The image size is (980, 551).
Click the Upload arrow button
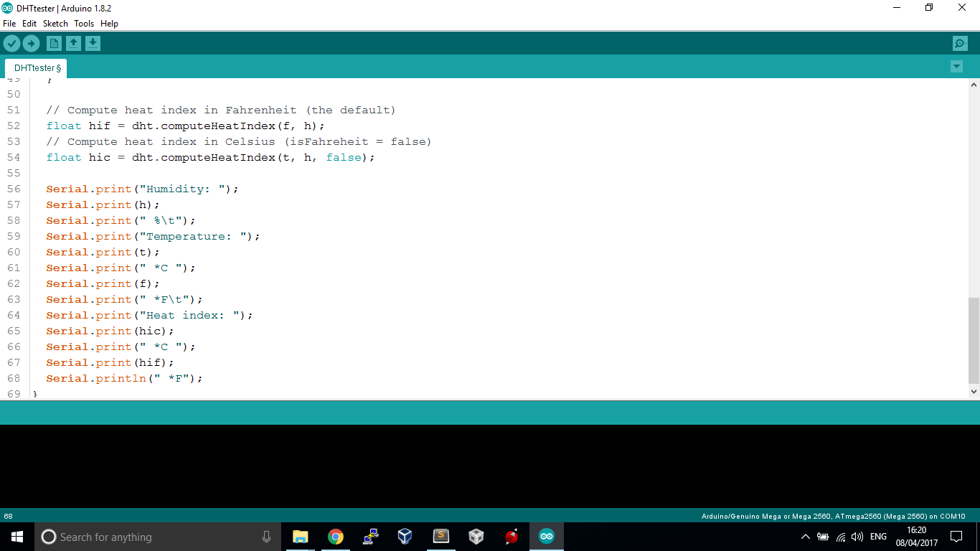tap(31, 44)
